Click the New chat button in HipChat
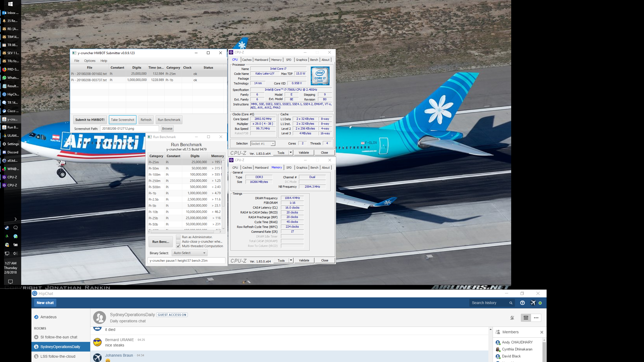 (45, 303)
